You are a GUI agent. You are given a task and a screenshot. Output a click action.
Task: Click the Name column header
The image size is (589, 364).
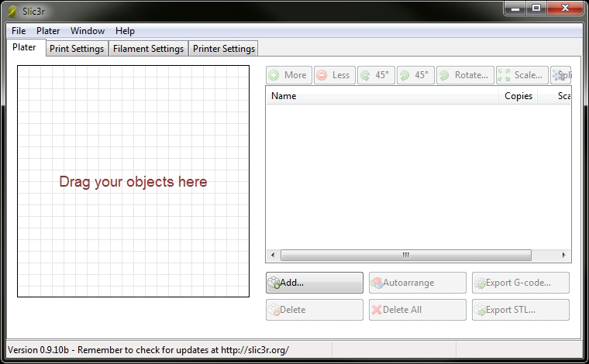coord(382,96)
